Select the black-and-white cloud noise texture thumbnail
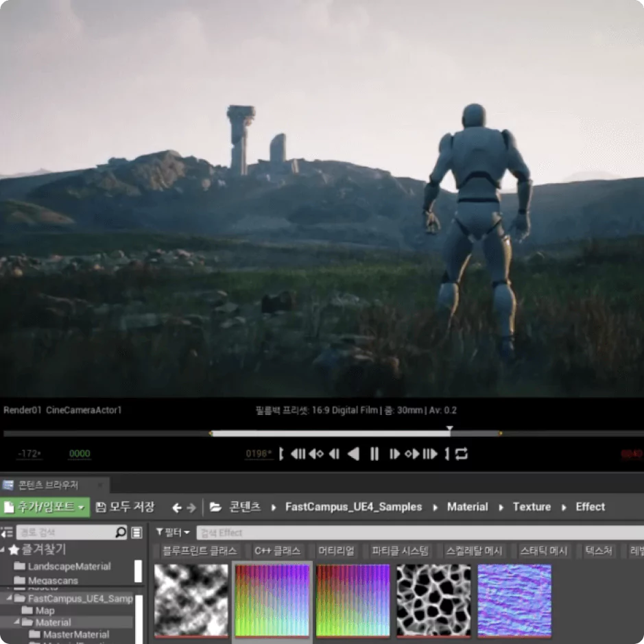 191,600
